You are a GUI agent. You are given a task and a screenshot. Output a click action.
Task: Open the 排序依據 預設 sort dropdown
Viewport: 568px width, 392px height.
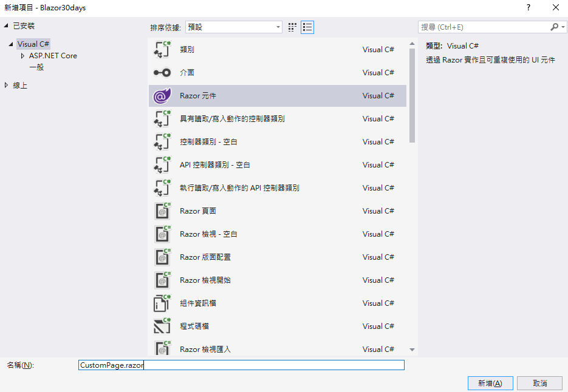234,27
